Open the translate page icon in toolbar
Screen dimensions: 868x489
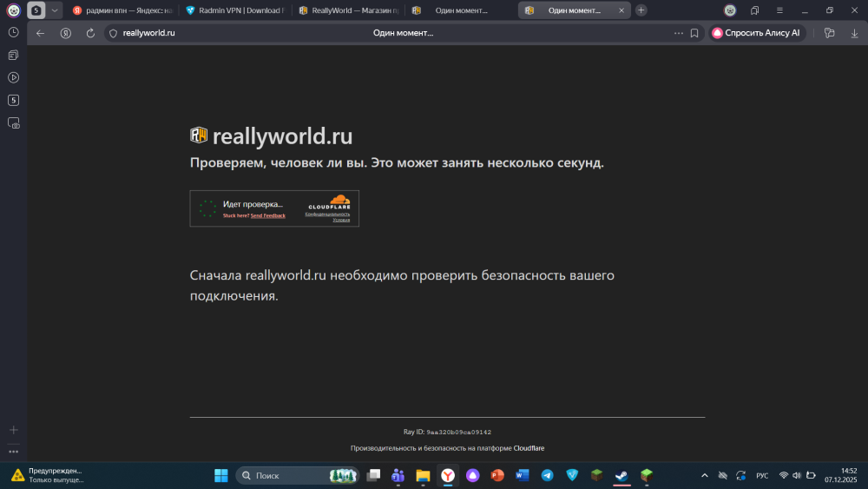[829, 33]
